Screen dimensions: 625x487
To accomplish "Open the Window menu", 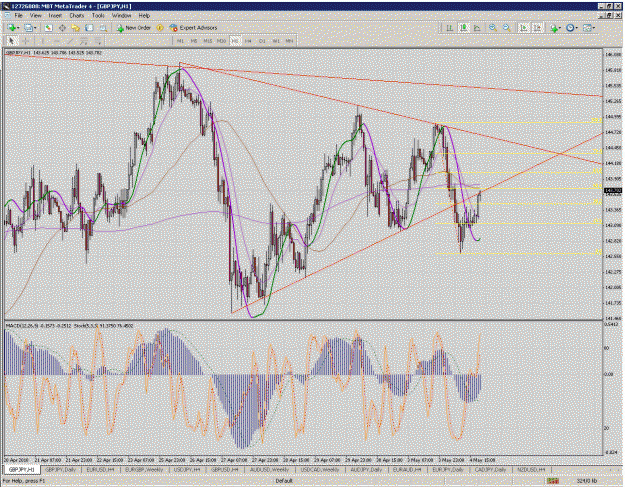I will tap(122, 16).
